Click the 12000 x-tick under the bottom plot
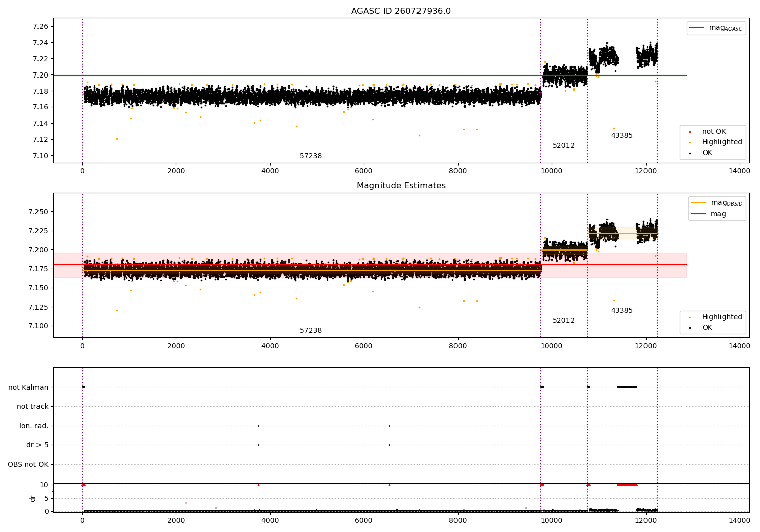The image size is (760, 532). pyautogui.click(x=645, y=521)
